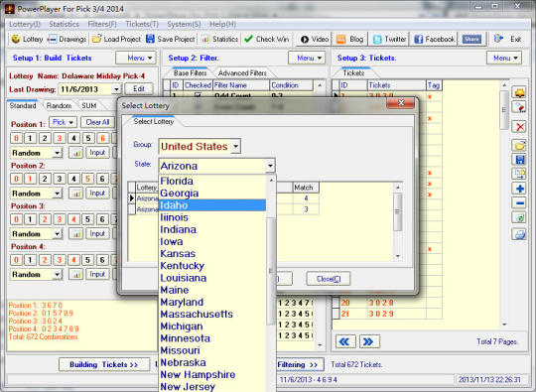Open the Video toolbar item
The image size is (536, 392).
pos(315,40)
